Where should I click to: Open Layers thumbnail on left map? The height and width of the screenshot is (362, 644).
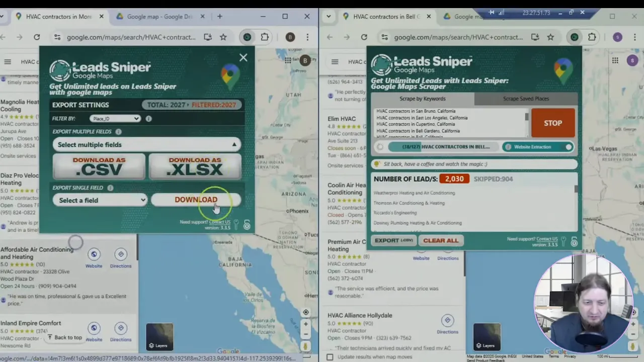[x=160, y=337]
